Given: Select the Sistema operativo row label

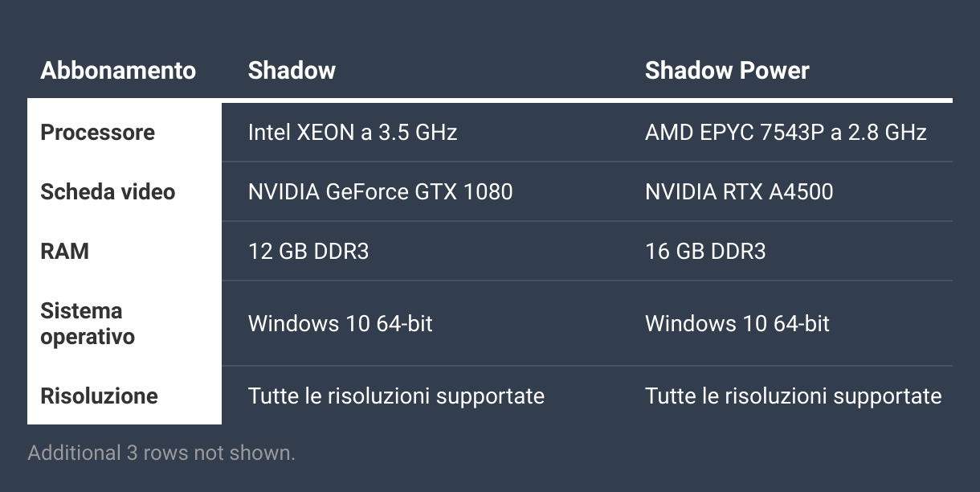Looking at the screenshot, I should coord(88,323).
